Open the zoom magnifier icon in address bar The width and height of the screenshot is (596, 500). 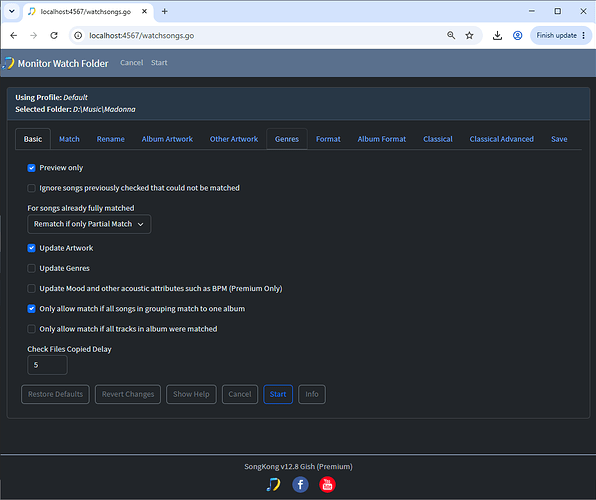click(451, 35)
